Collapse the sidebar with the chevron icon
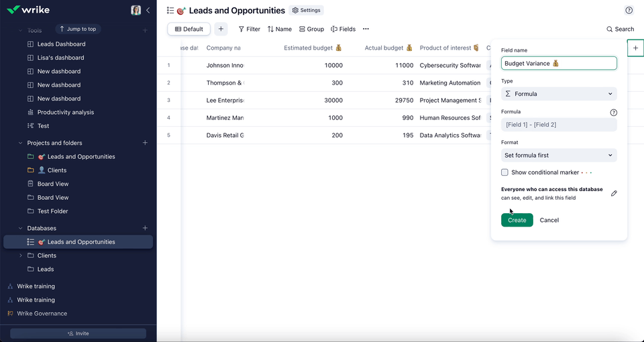 [x=148, y=10]
